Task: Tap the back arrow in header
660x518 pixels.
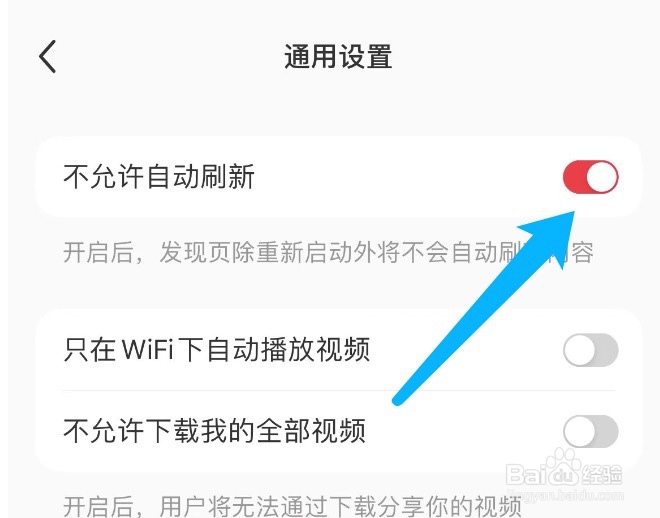Action: point(47,56)
